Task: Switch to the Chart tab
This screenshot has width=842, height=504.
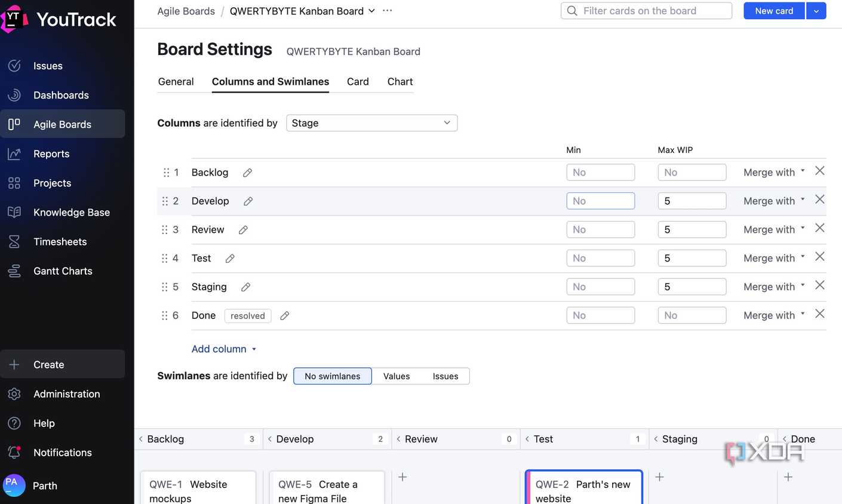Action: pyautogui.click(x=400, y=82)
